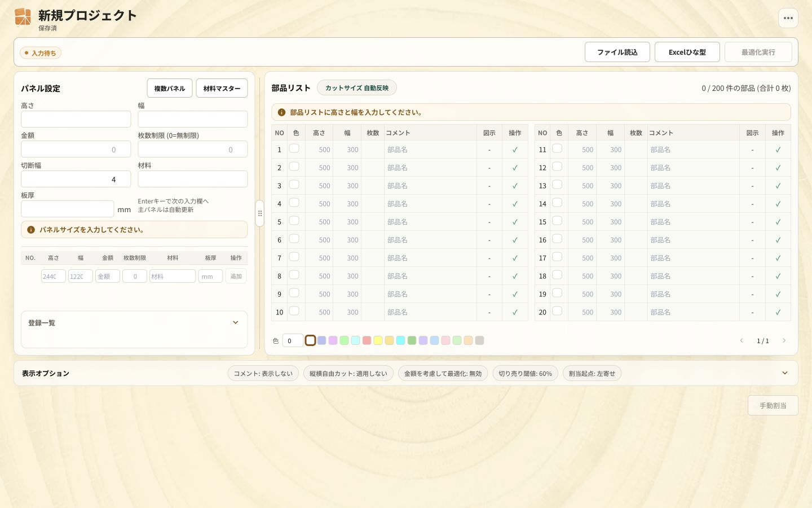Open the 材料マスター dialog
Viewport: 812px width, 508px height.
[x=222, y=88]
